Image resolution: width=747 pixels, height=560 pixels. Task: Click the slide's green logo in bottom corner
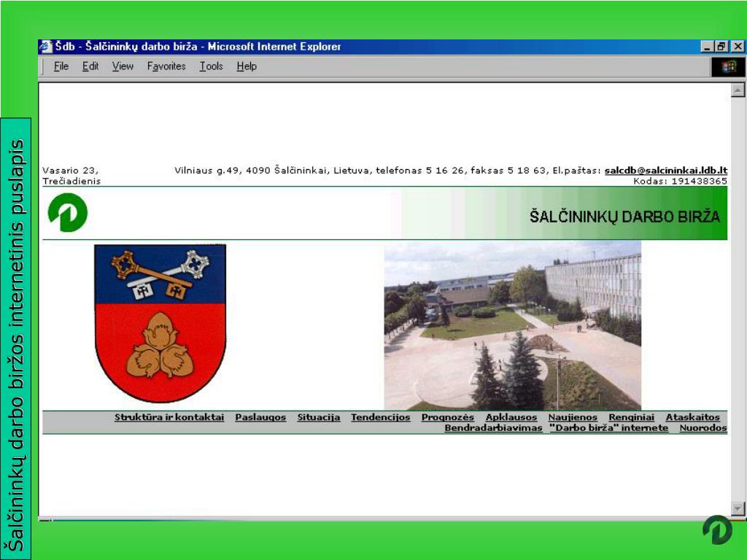click(x=717, y=530)
